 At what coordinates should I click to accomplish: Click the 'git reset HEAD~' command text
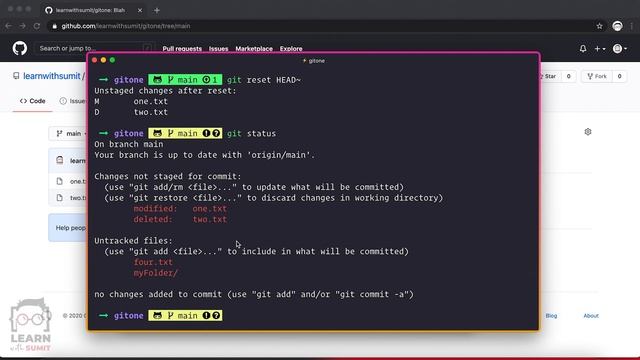[264, 80]
